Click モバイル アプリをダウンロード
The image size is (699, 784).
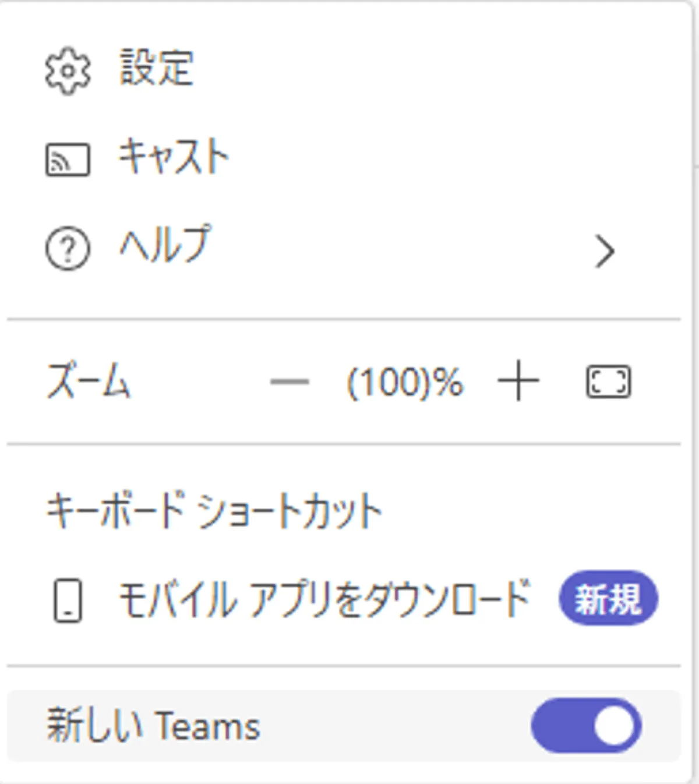coord(324,600)
